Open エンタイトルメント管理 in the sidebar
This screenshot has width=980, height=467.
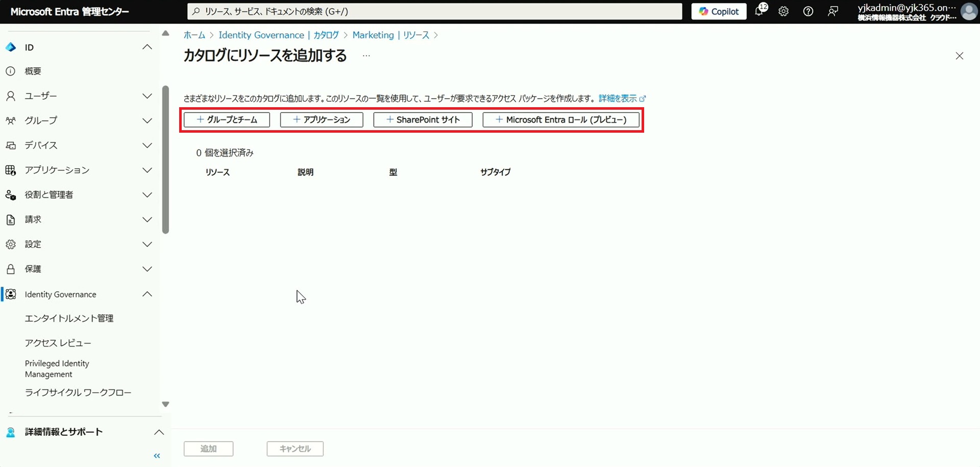[69, 318]
